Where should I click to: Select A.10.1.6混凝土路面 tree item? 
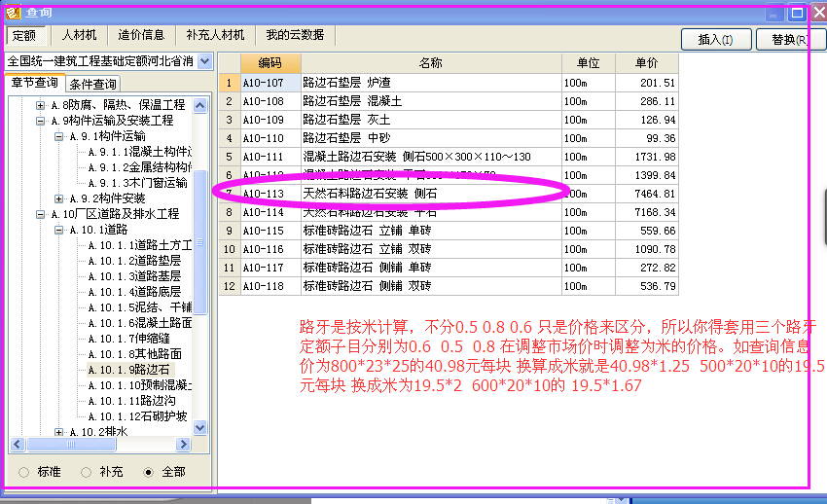(140, 323)
